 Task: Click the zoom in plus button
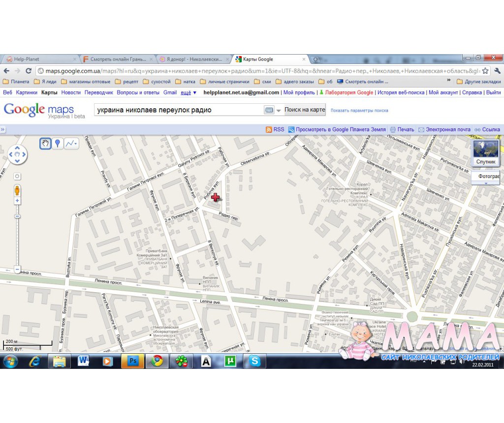pos(17,201)
